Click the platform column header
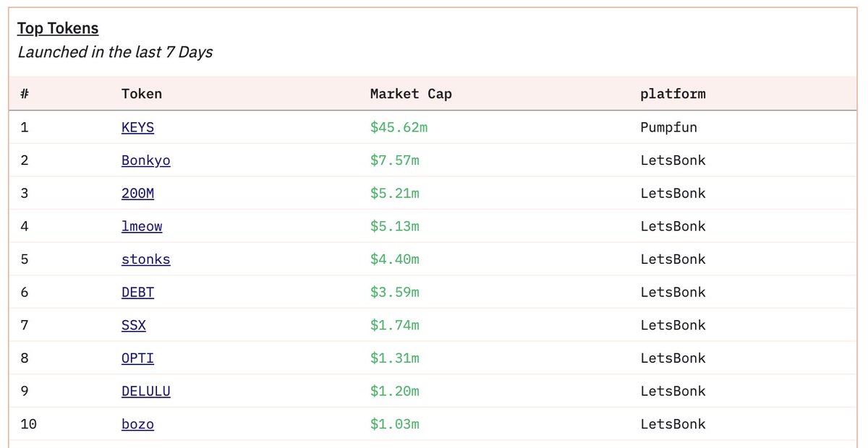The height and width of the screenshot is (448, 868). coord(673,94)
